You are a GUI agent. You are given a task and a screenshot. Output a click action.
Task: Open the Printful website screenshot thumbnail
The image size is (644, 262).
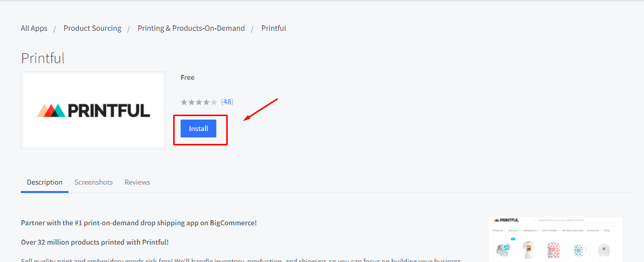tap(555, 239)
